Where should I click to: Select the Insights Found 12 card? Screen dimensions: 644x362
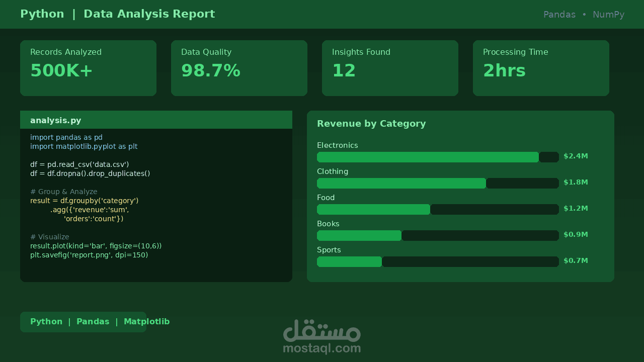coord(390,68)
